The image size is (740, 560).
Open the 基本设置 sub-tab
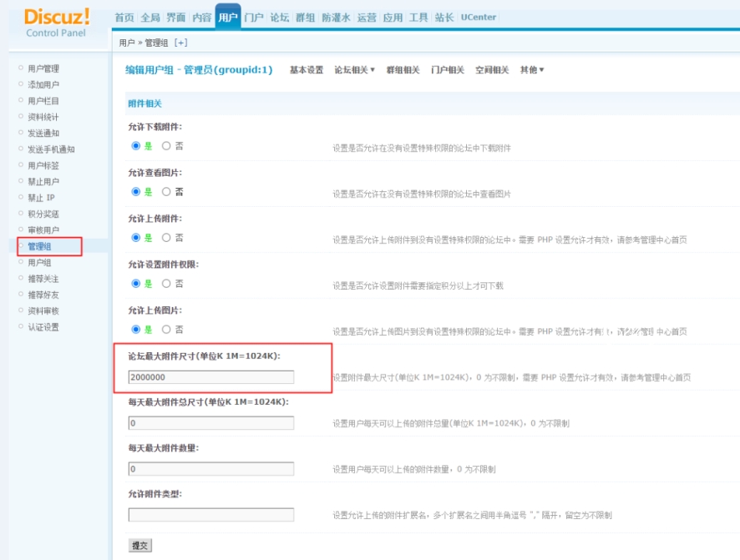[x=307, y=70]
